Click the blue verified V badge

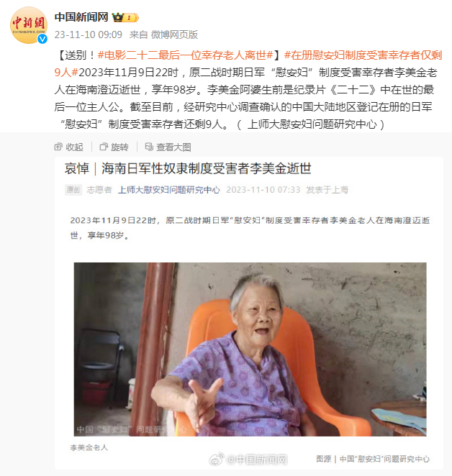pyautogui.click(x=42, y=39)
